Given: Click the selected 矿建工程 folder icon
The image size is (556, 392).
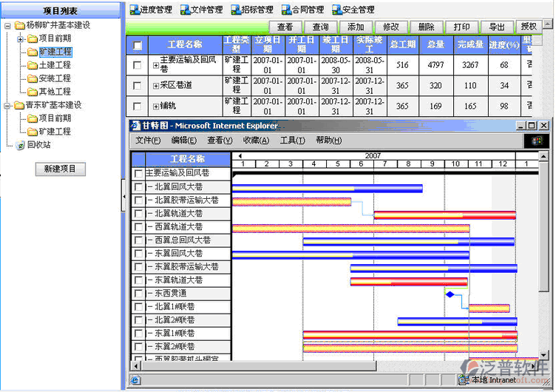Looking at the screenshot, I should 33,52.
